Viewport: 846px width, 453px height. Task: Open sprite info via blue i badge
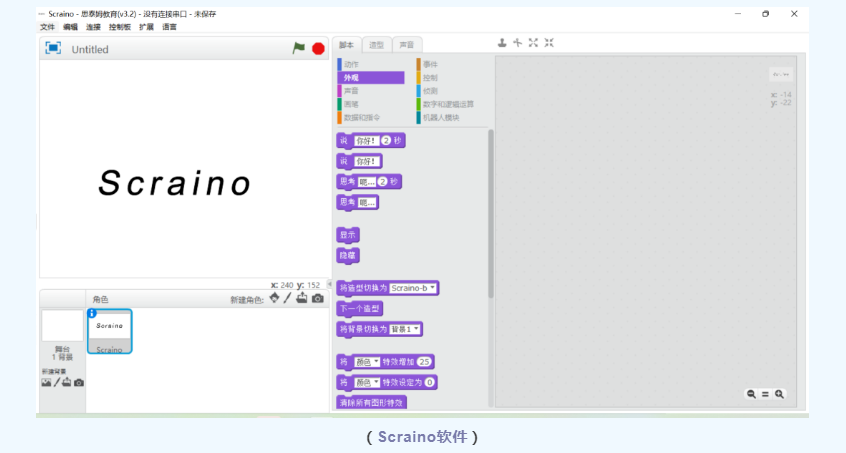[92, 313]
